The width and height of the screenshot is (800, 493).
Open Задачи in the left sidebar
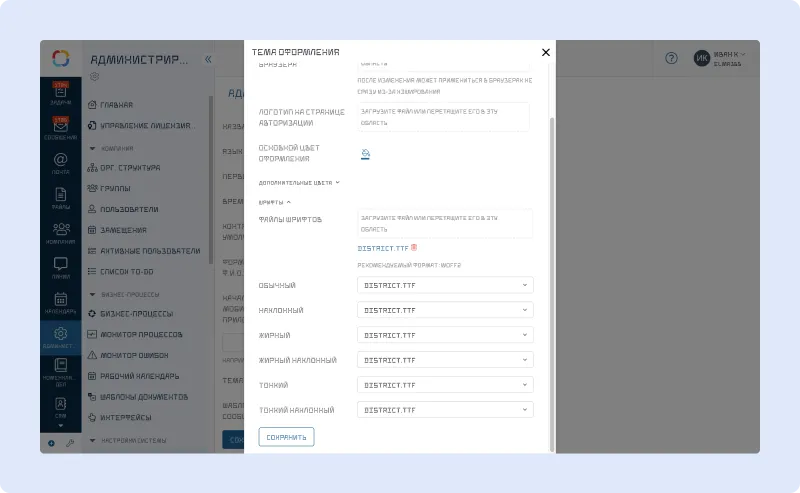tap(61, 94)
